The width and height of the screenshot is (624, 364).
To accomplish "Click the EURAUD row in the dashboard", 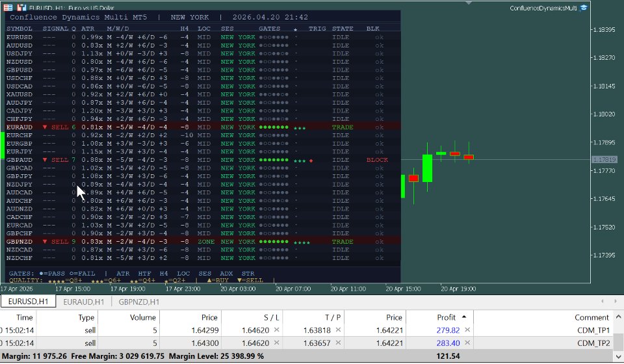I will coord(203,127).
